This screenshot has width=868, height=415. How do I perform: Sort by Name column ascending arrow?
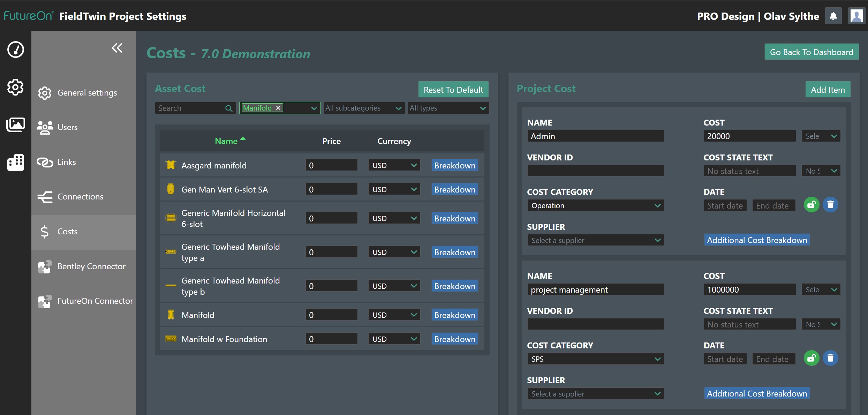pyautogui.click(x=243, y=139)
